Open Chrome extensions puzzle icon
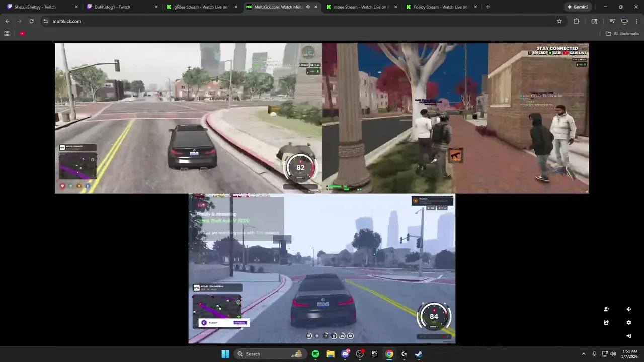 [576, 21]
